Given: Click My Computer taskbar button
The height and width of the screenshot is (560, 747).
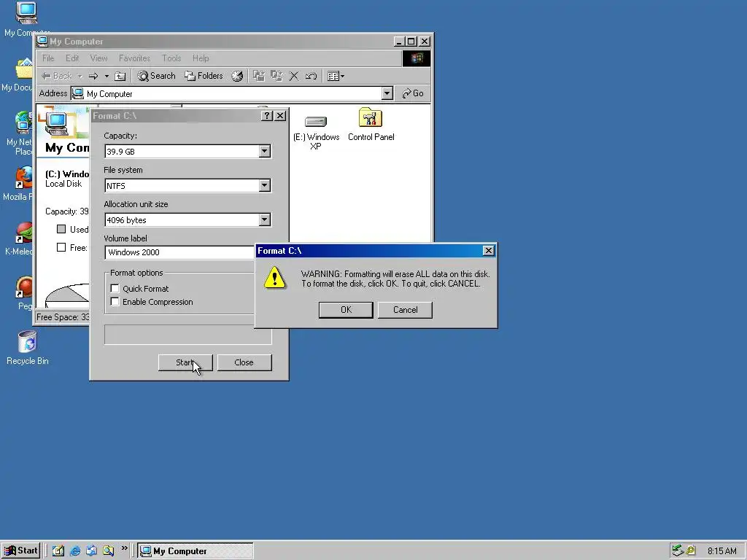Looking at the screenshot, I should pos(196,551).
